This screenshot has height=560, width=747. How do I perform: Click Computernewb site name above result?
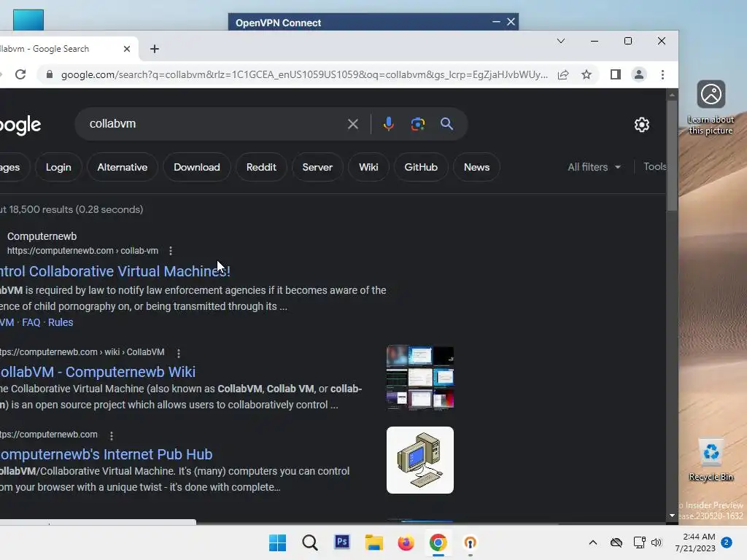(42, 237)
